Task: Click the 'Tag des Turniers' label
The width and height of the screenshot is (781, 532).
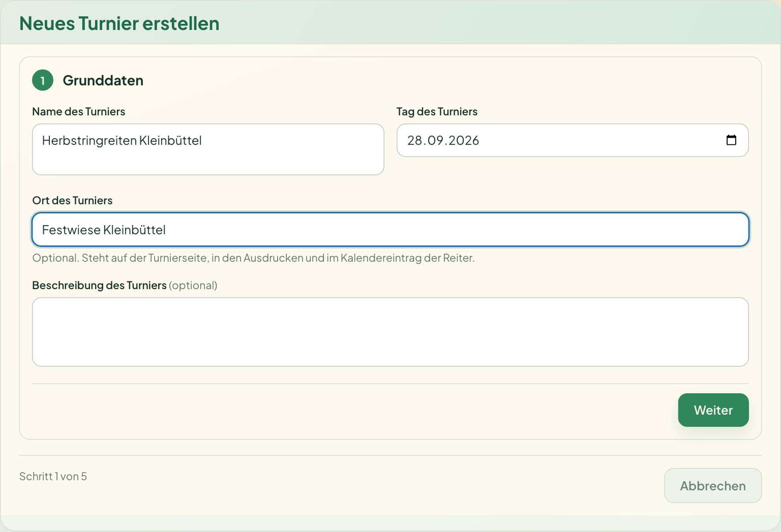Action: [x=437, y=111]
